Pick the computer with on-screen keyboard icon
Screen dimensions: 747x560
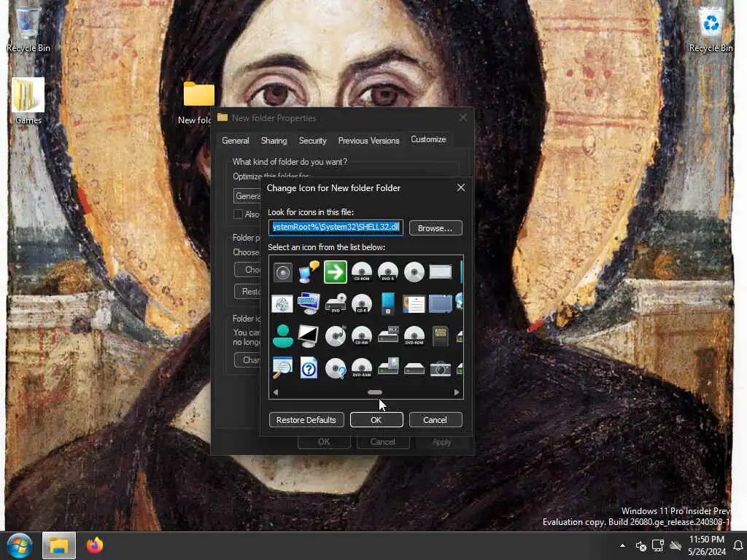click(x=309, y=303)
